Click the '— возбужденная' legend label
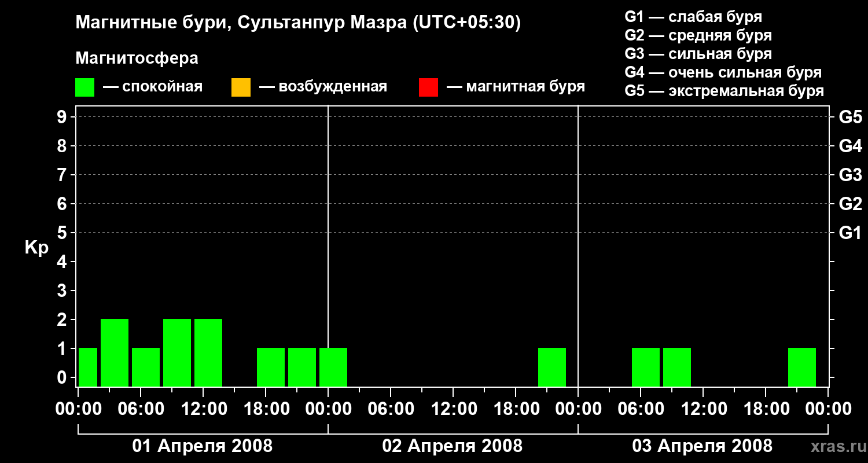This screenshot has height=463, width=868. coord(323,87)
